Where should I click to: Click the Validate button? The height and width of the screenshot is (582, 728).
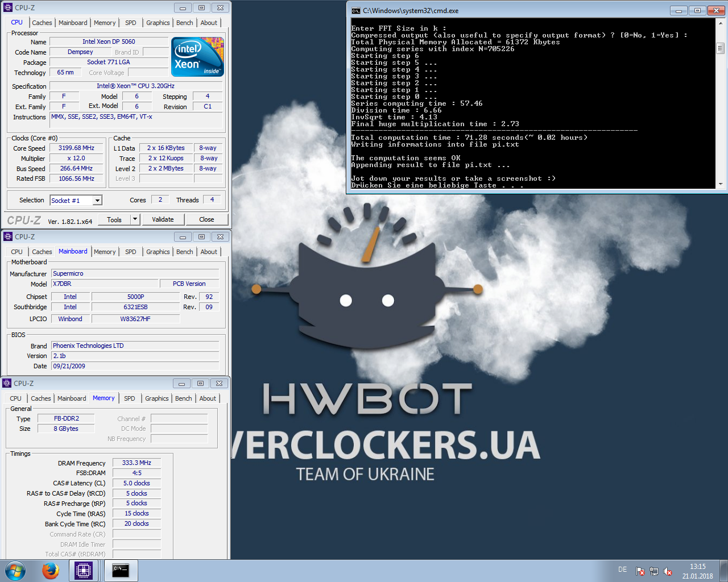coord(163,219)
